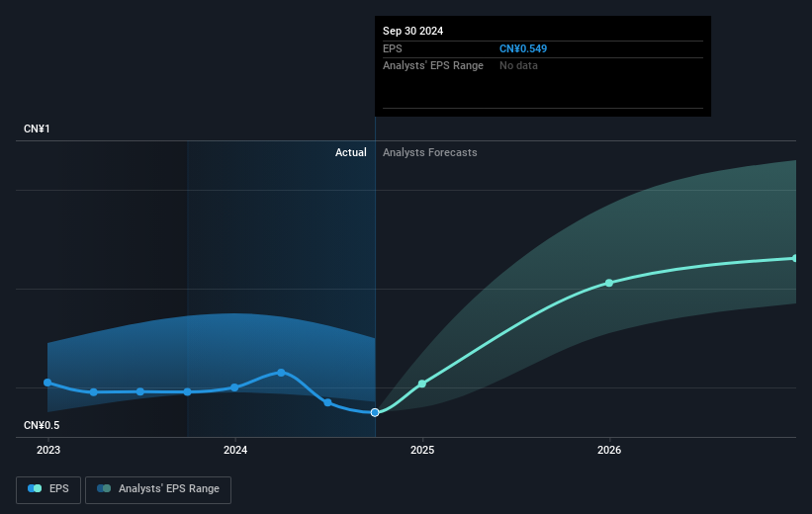The width and height of the screenshot is (812, 514).
Task: Toggle the Analysts' EPS Range legend
Action: tap(158, 489)
